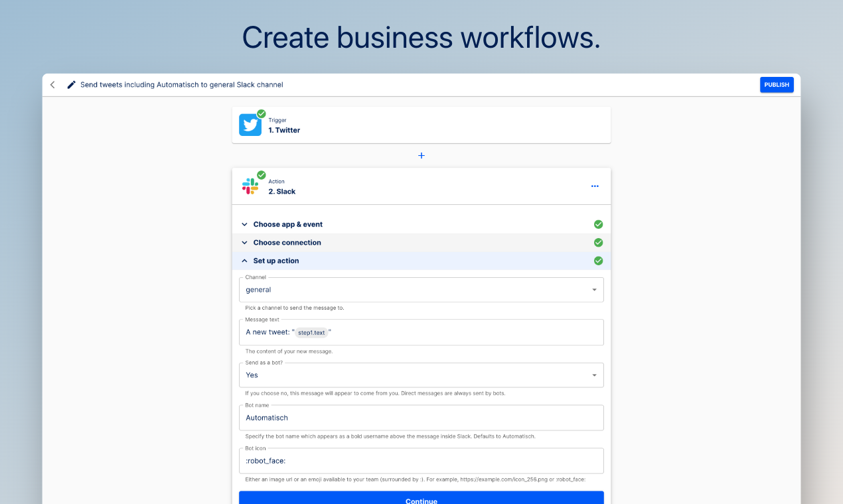Viewport: 843px width, 504px height.
Task: Click the Twitter bird app icon
Action: [x=250, y=125]
